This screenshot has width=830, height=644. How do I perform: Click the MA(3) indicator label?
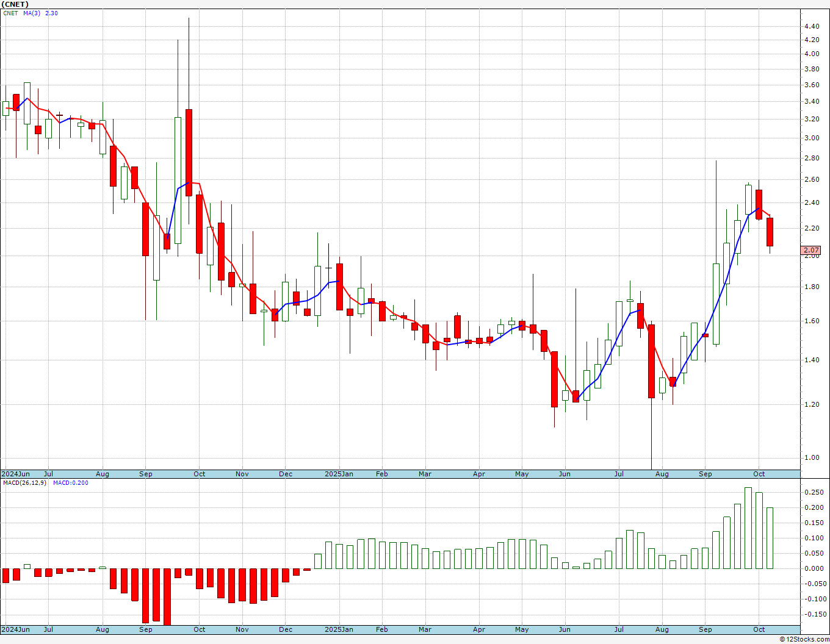click(32, 13)
